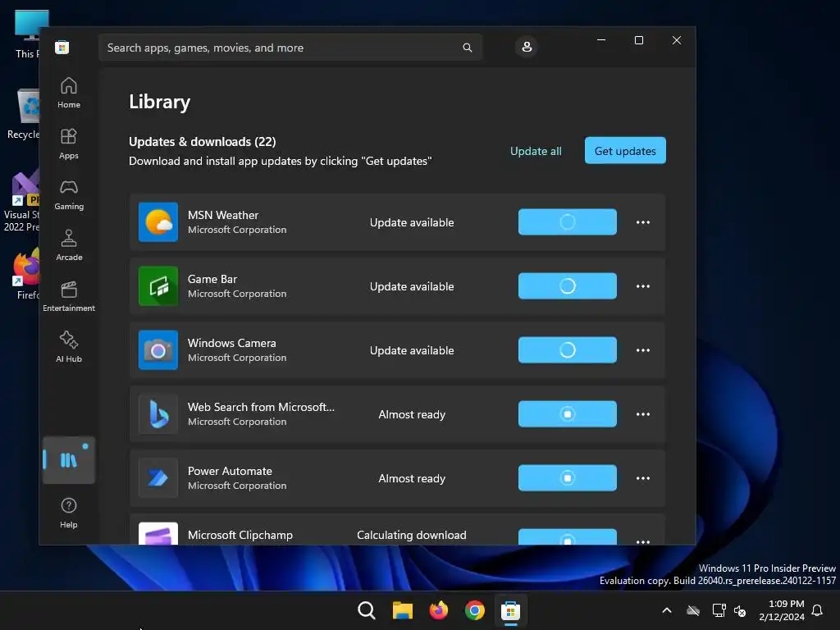Select This PC desktop icon
This screenshot has width=840, height=630.
click(x=28, y=34)
